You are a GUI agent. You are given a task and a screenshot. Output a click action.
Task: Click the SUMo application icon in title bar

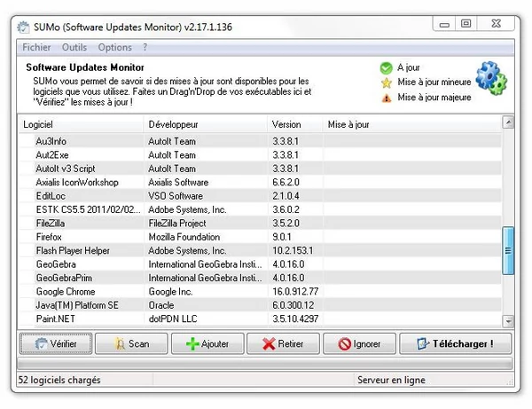pyautogui.click(x=23, y=28)
